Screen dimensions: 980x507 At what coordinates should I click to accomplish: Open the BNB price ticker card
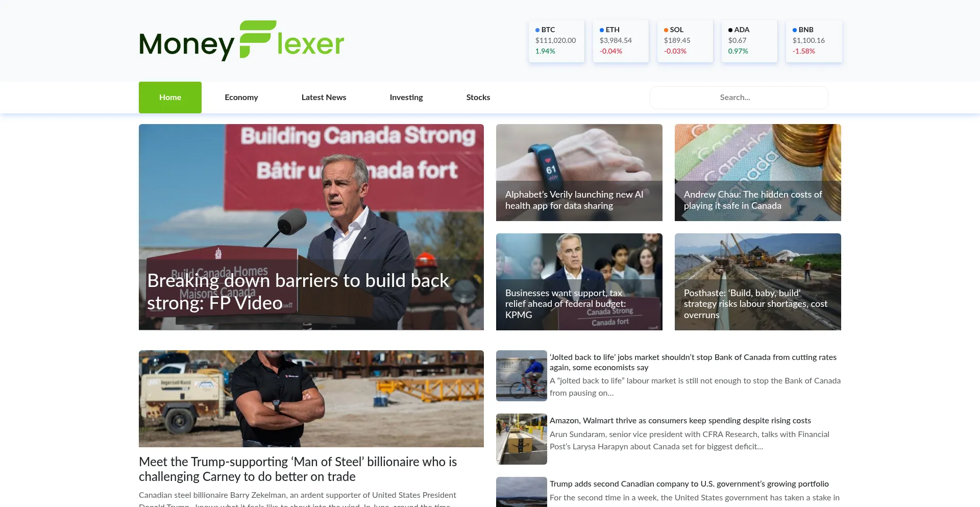pos(814,41)
